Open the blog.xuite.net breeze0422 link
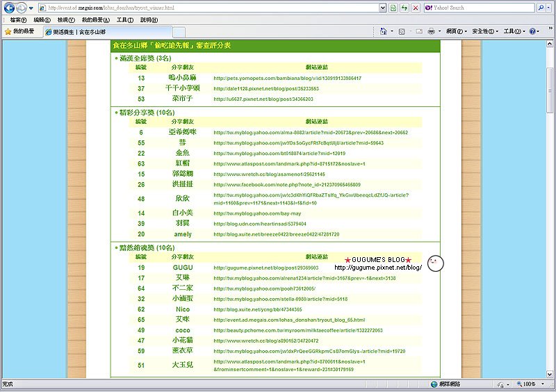The height and width of the screenshot is (392, 556). click(x=276, y=234)
